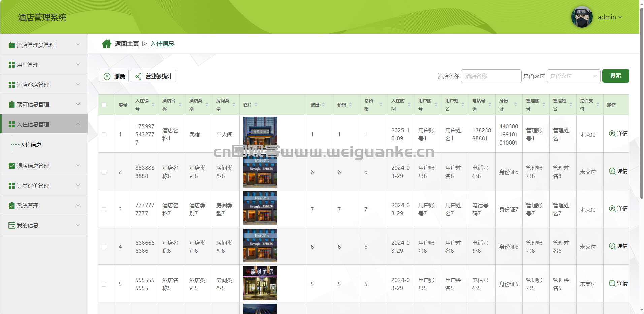Image resolution: width=644 pixels, height=314 pixels.
Task: Click the 营业额统计 button
Action: (153, 76)
